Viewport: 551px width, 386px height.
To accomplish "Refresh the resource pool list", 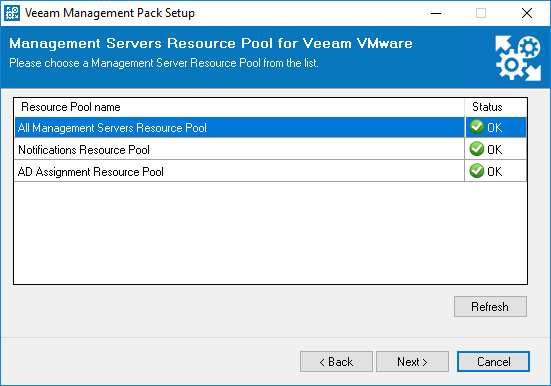I will coord(490,307).
